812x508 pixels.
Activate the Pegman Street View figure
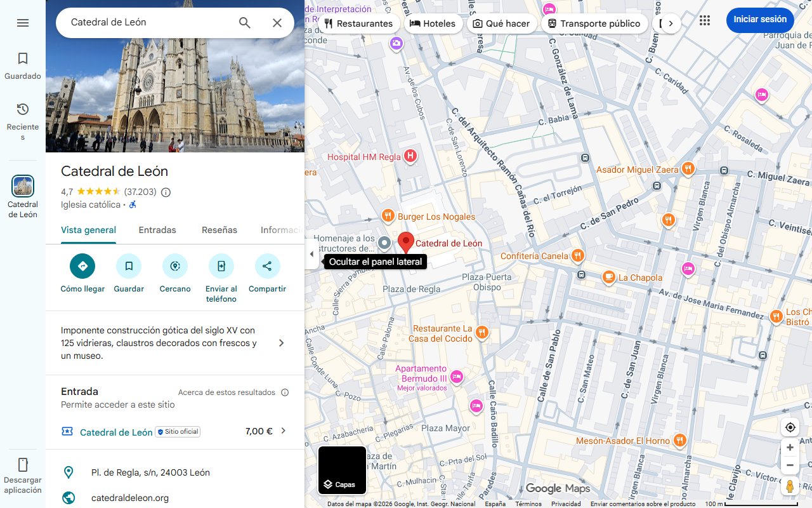point(790,486)
